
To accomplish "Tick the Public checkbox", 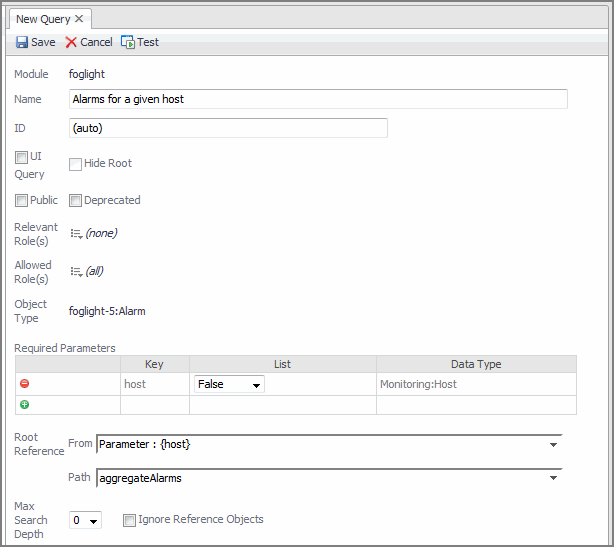I will click(x=21, y=200).
